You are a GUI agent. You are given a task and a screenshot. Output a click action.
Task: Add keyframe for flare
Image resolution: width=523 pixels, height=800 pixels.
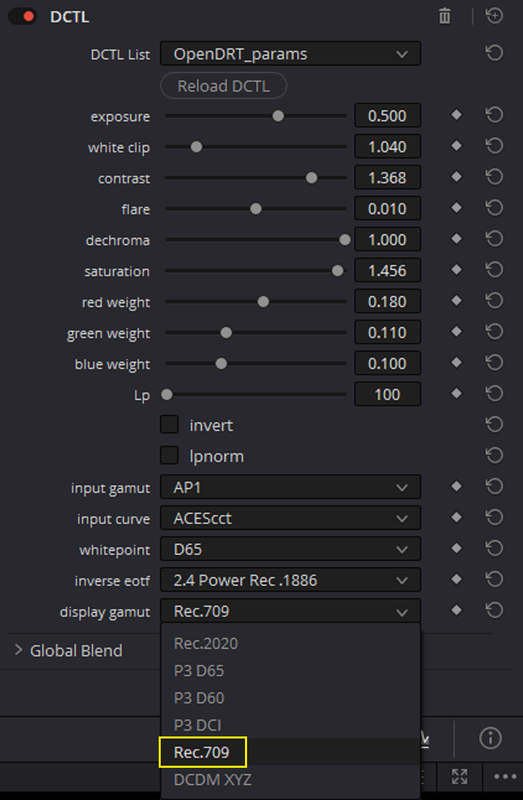457,208
